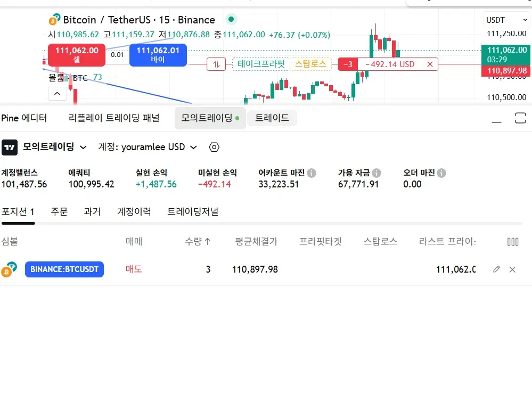The image size is (532, 402).
Task: Click the -492.14 USD position P&L label
Action: pos(389,64)
